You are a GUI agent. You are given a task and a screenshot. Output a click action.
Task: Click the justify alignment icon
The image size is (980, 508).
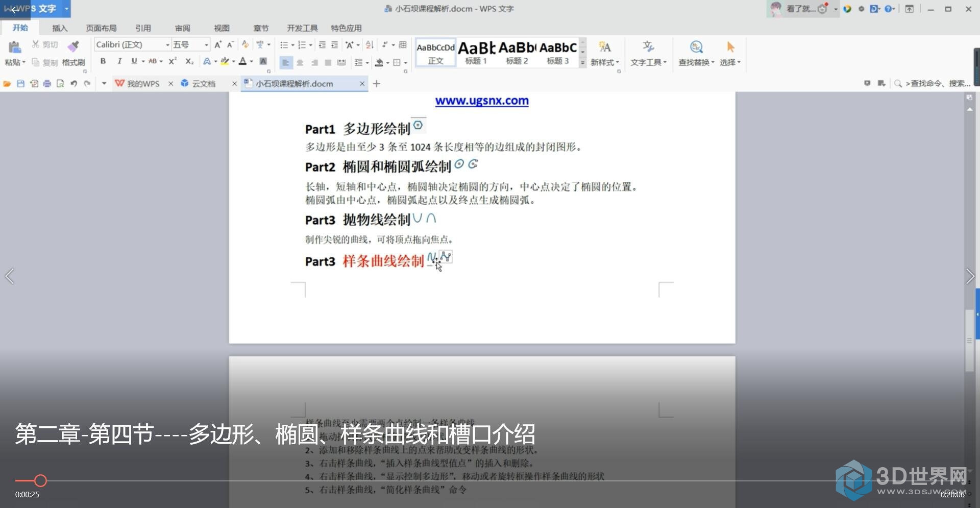tap(328, 62)
